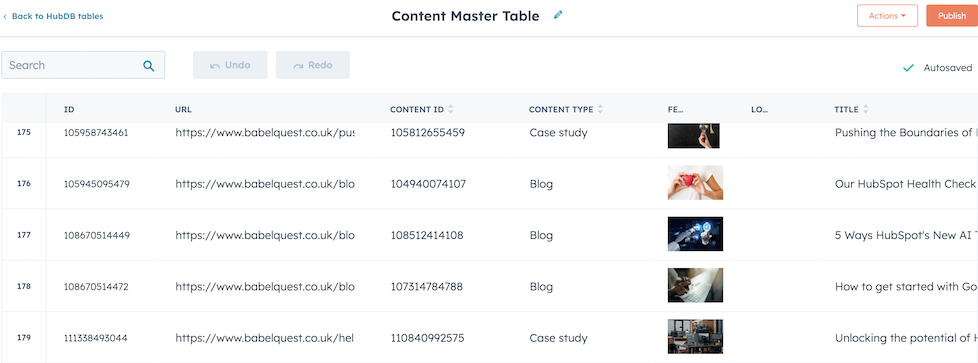Click ID cell 105958743461

pos(96,132)
